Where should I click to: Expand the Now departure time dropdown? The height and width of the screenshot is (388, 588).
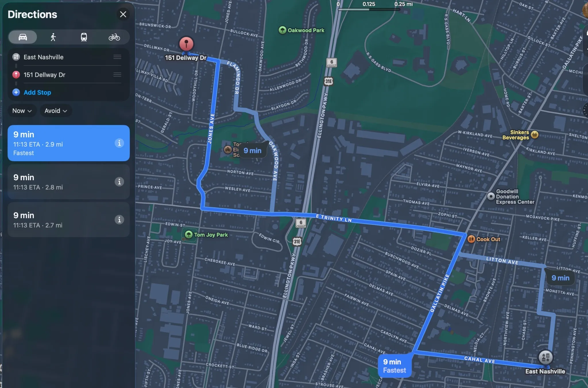click(x=22, y=111)
